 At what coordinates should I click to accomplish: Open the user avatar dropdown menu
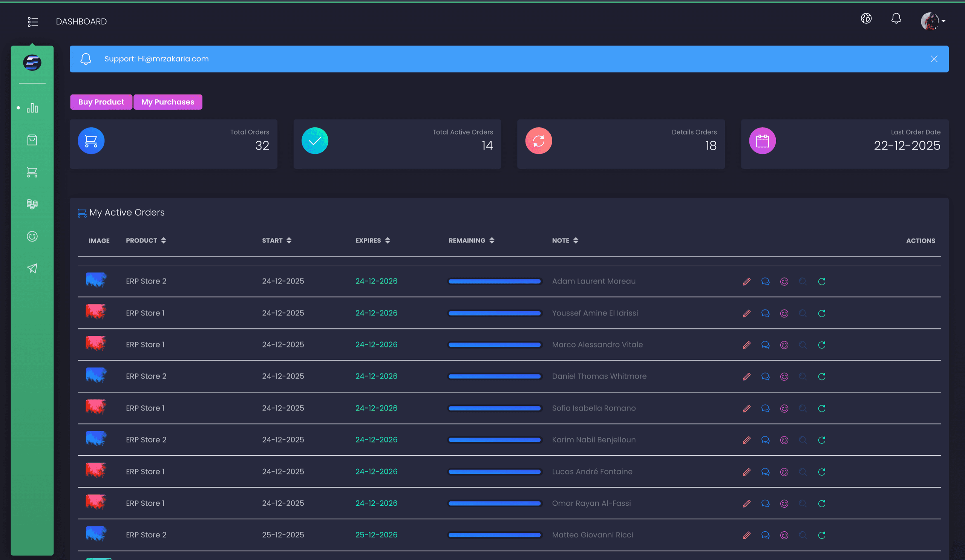point(933,21)
